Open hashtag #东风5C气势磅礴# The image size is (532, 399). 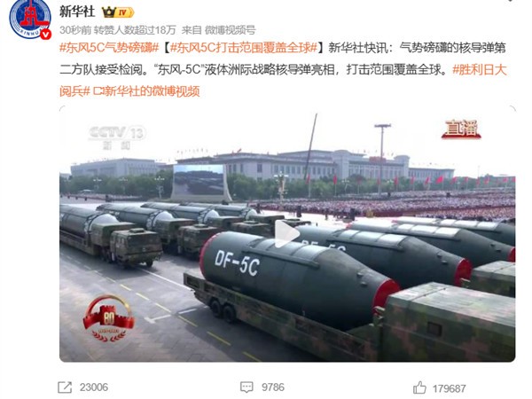pos(109,48)
